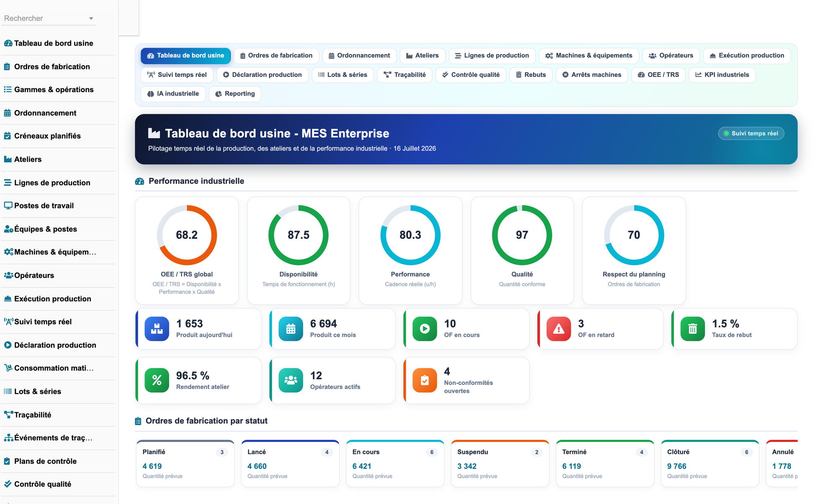
Task: Click the calendar icon on Produit ce mois card
Action: [x=291, y=329]
